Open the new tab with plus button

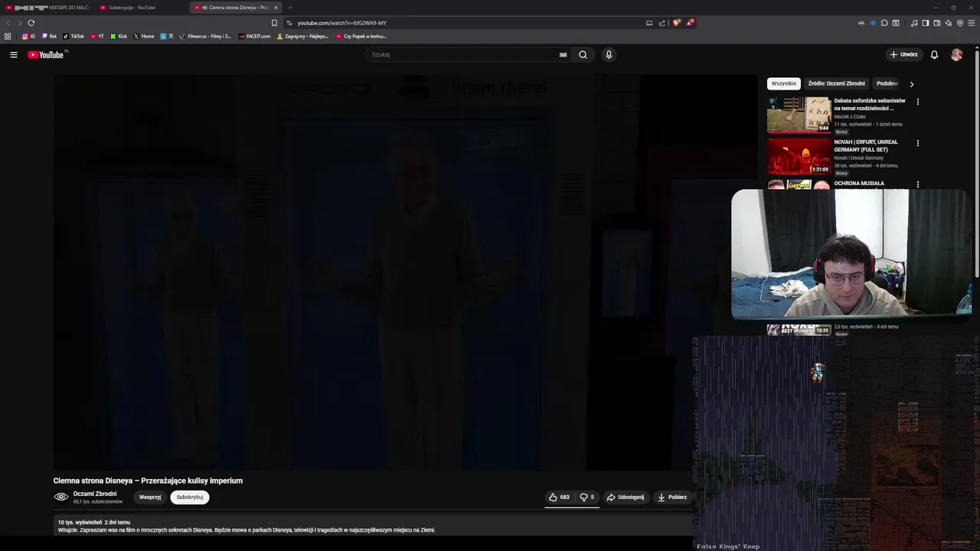tap(289, 8)
